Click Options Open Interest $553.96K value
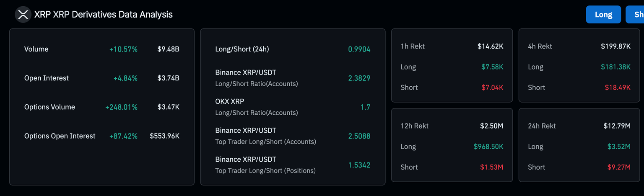 pos(164,136)
